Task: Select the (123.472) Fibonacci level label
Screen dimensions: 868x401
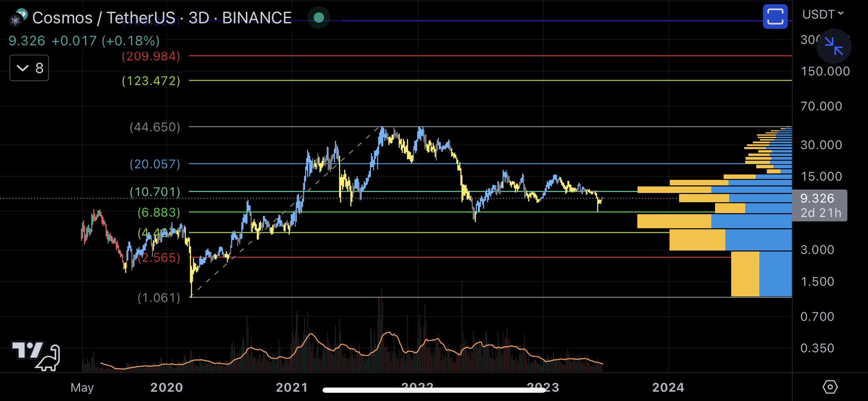Action: coord(151,81)
